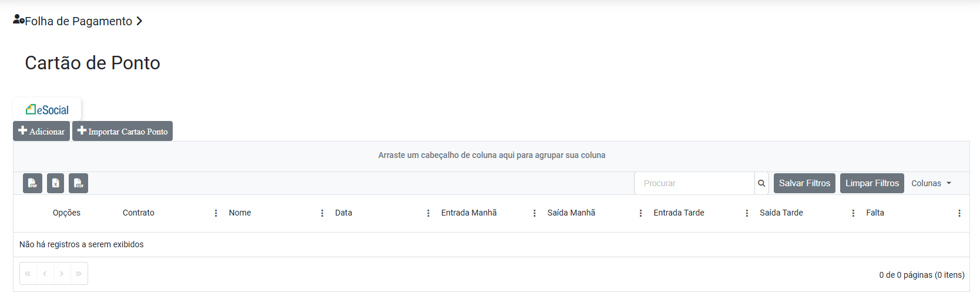Open the Entrada Manhã column menu

[534, 213]
